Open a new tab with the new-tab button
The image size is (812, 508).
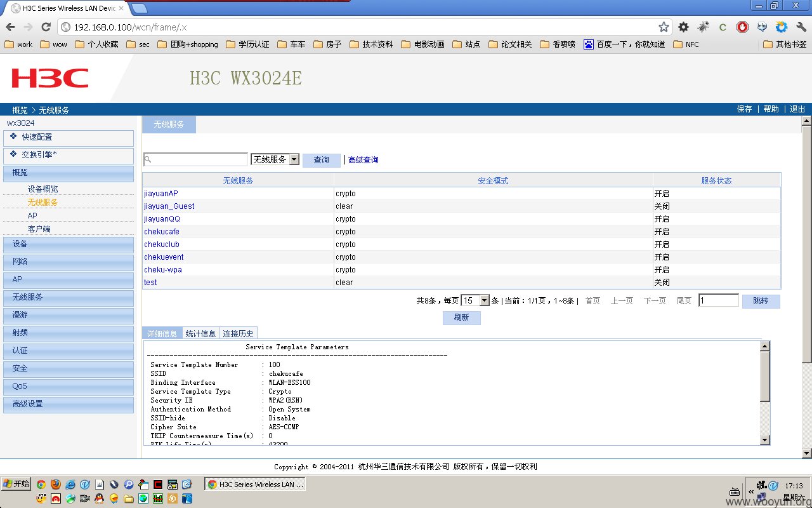click(x=140, y=8)
